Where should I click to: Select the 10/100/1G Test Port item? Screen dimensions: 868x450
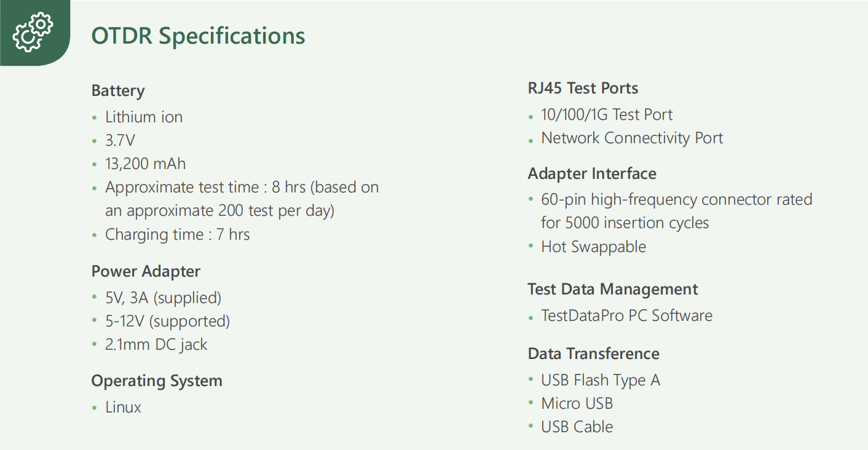606,114
